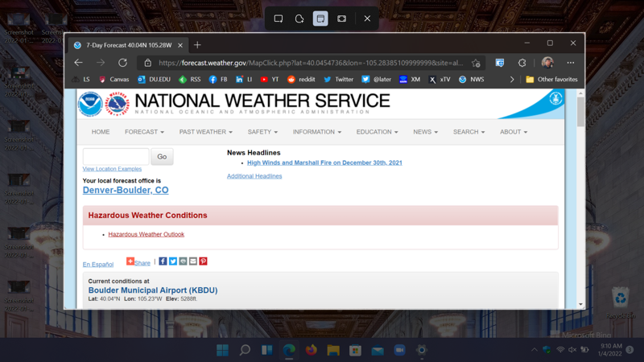644x362 pixels.
Task: Go back in the Edge browser
Action: (x=78, y=63)
